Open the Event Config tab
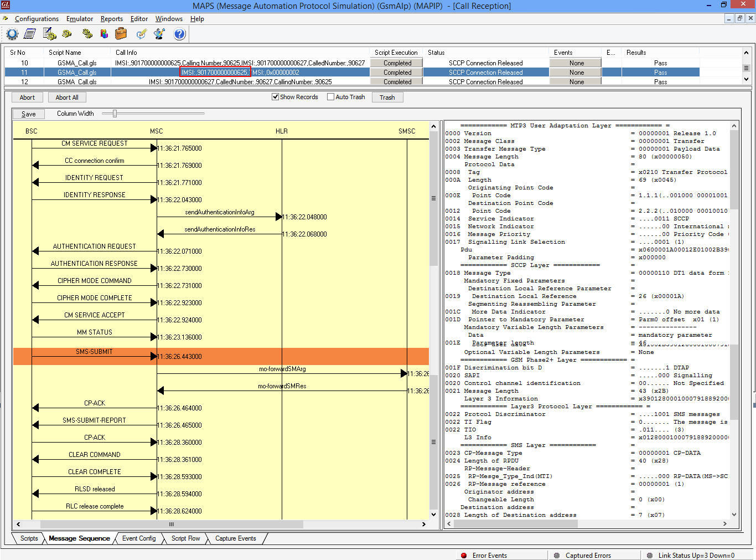 (139, 538)
